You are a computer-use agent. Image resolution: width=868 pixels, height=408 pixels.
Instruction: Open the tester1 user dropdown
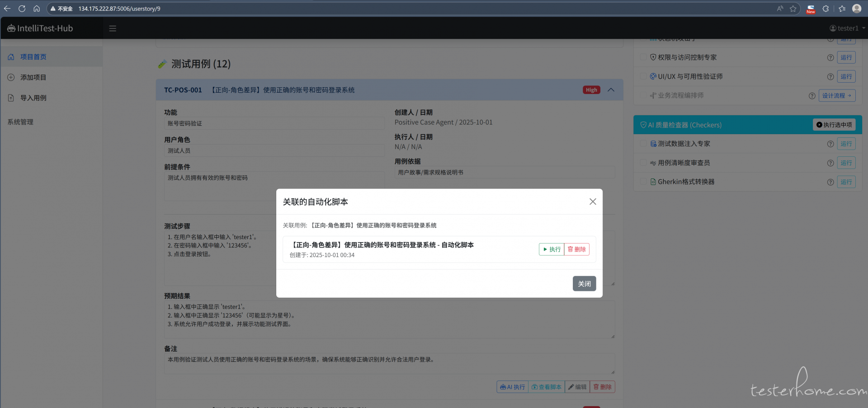847,28
